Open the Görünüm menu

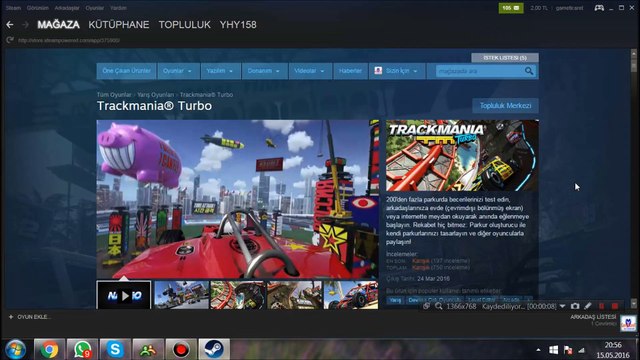[x=38, y=8]
